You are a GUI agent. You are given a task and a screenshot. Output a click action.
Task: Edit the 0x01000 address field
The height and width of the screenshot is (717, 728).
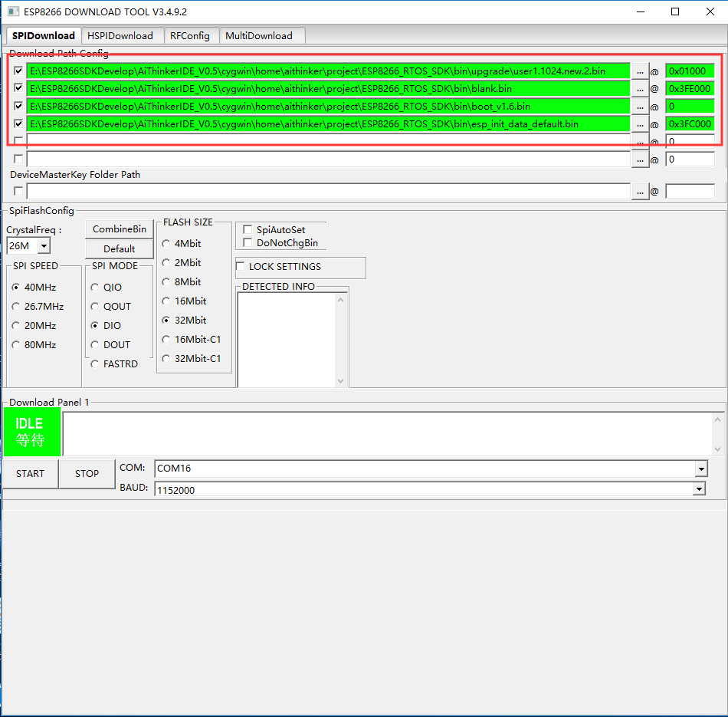coord(690,71)
